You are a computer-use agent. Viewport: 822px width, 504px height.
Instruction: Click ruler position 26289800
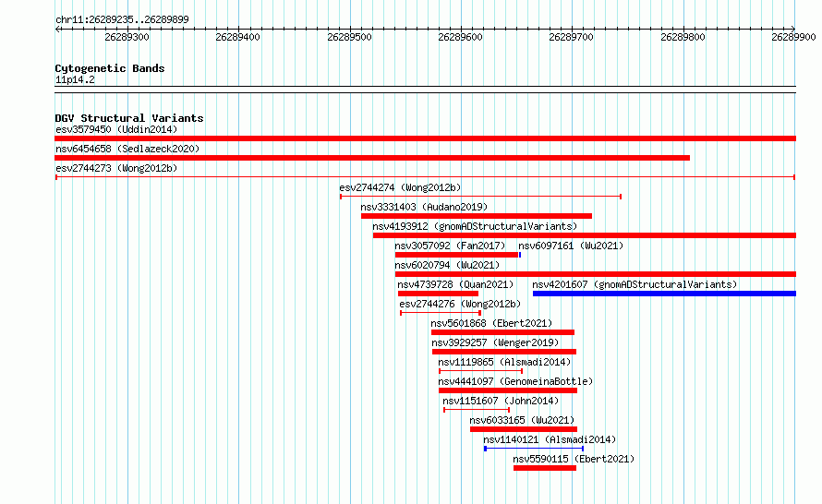click(683, 37)
